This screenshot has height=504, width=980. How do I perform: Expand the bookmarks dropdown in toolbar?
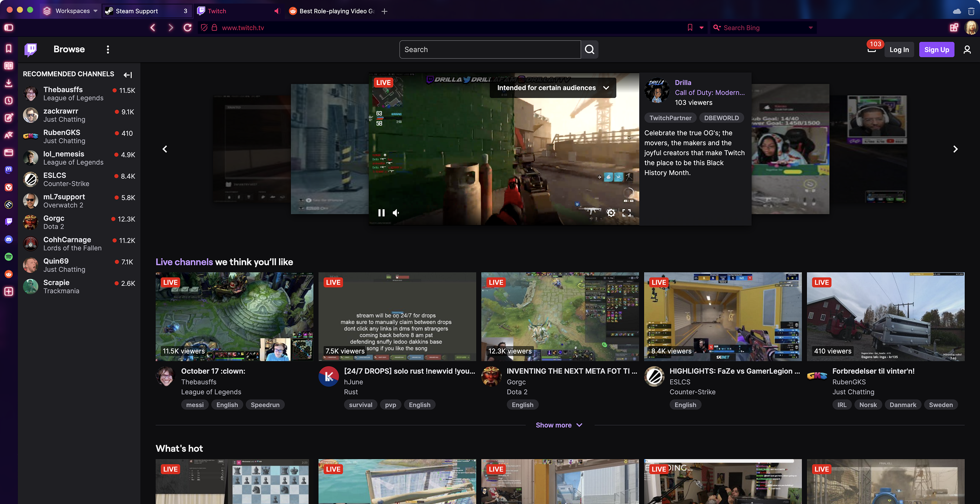[701, 28]
